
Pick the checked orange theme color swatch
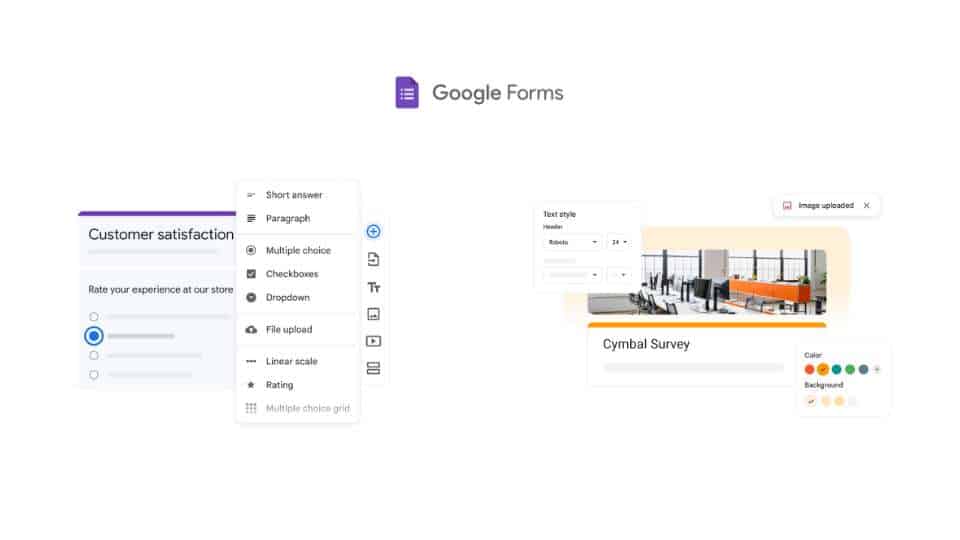click(x=823, y=369)
